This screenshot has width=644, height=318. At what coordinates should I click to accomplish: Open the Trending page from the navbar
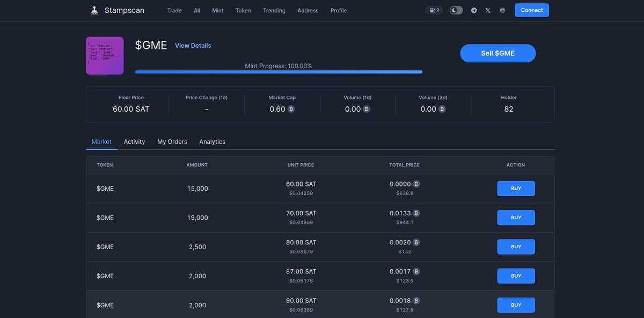[x=274, y=10]
